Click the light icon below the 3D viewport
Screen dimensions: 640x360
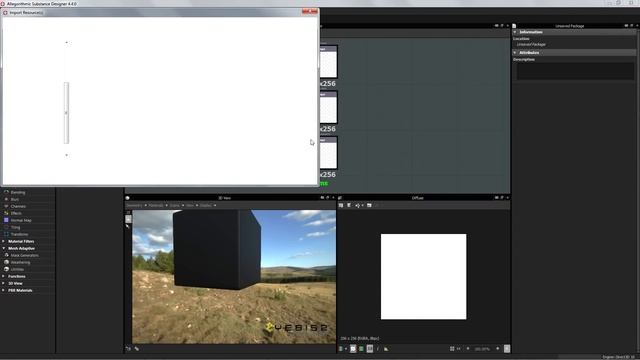(136, 349)
